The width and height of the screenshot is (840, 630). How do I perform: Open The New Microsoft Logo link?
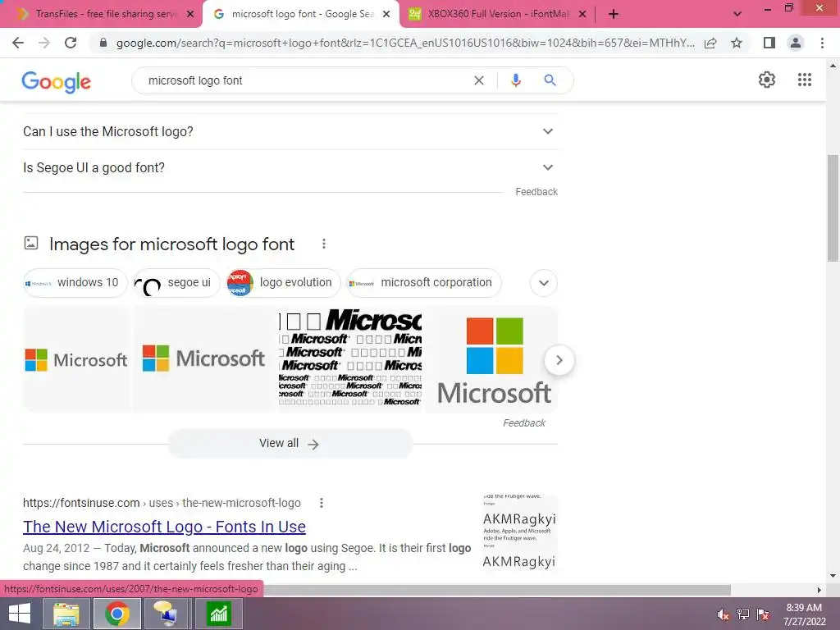tap(164, 527)
